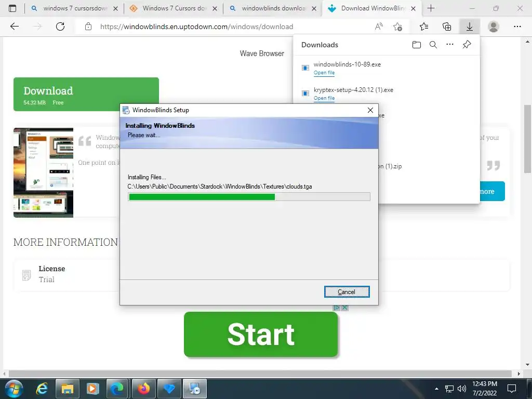Toggle the Downloads toolbar icon
532x399 pixels.
(x=470, y=26)
